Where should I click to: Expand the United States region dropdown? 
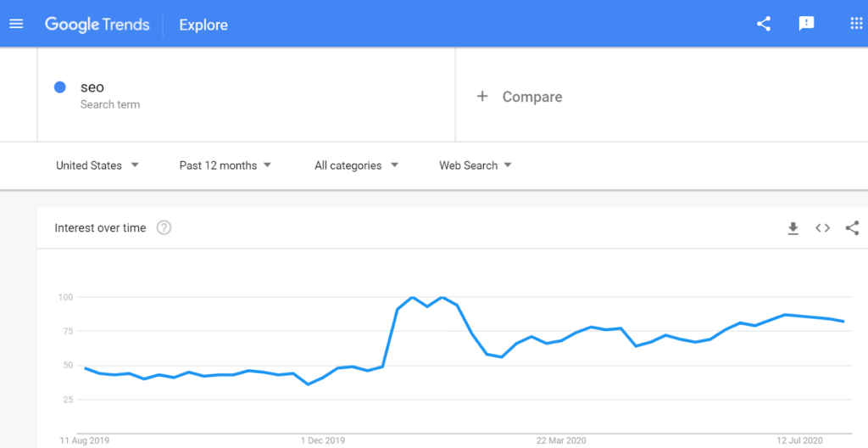tap(97, 165)
